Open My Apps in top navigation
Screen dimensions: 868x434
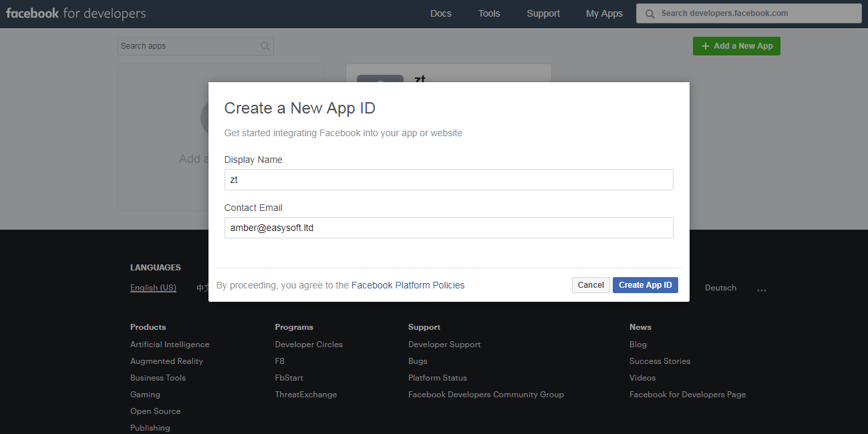click(604, 13)
